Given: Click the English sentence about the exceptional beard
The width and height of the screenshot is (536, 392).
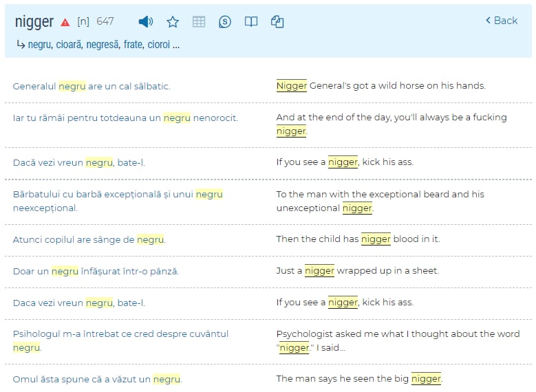Looking at the screenshot, I should (380, 201).
